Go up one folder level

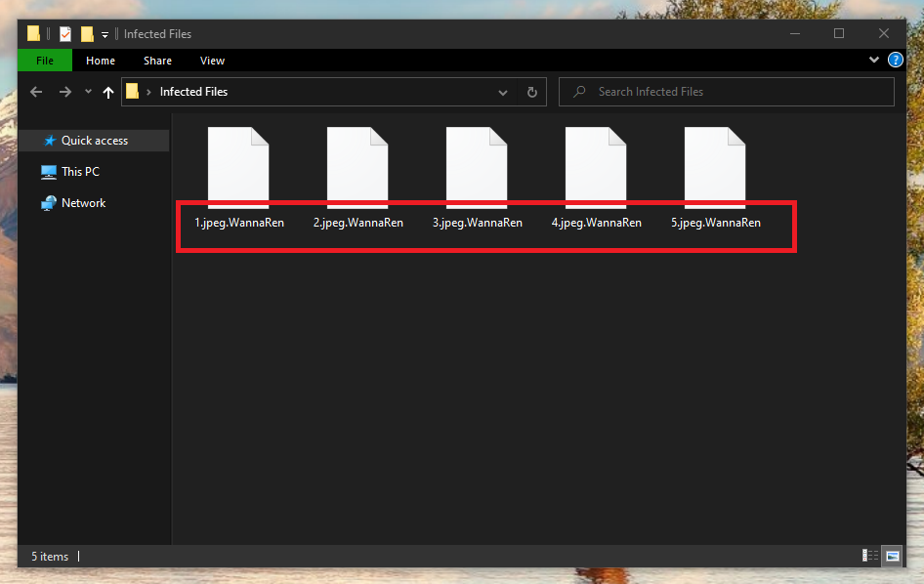tap(107, 92)
